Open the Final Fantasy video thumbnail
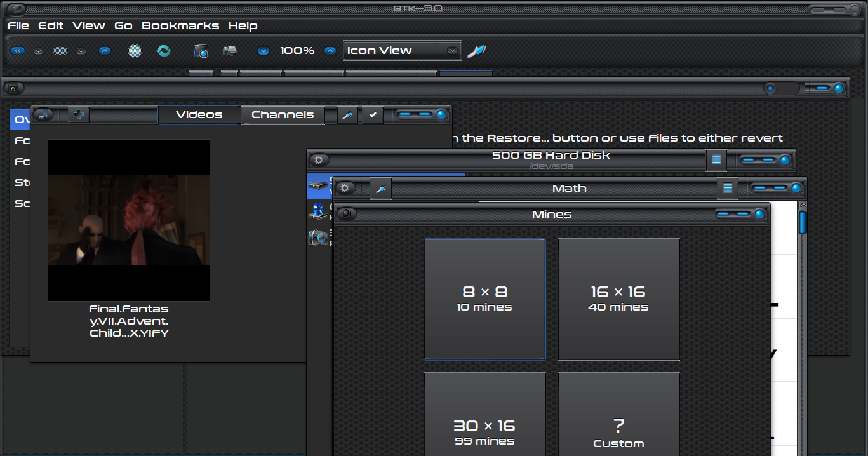The image size is (868, 456). 129,220
